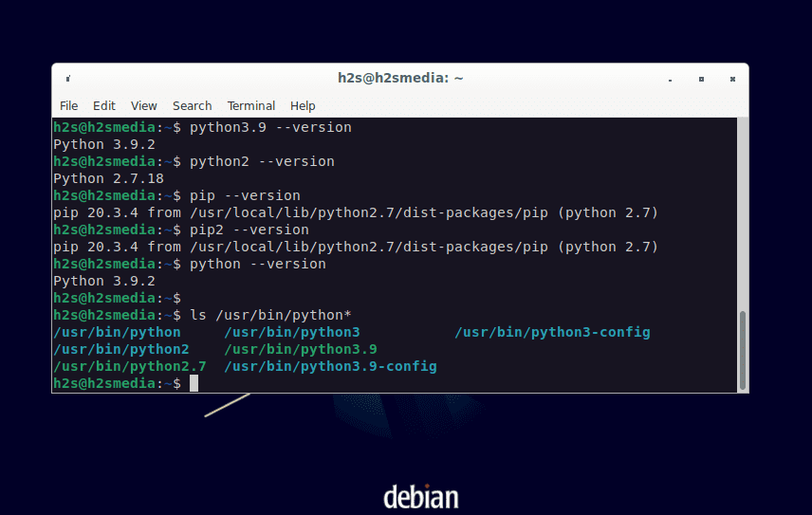Click '/usr/bin/python2.7' in the listing
812x515 pixels.
(129, 366)
